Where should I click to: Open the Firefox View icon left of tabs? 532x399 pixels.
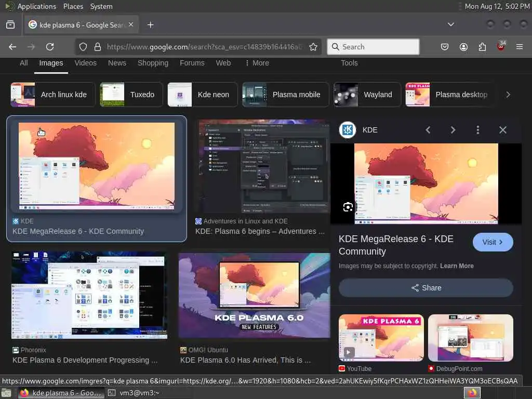10,25
